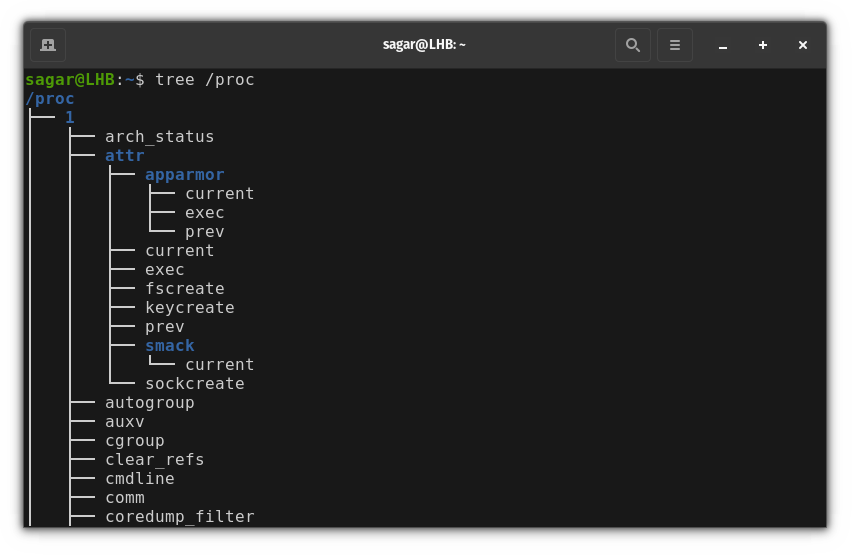The width and height of the screenshot is (852, 555).
Task: Select the keycreate file entry
Action: (190, 308)
